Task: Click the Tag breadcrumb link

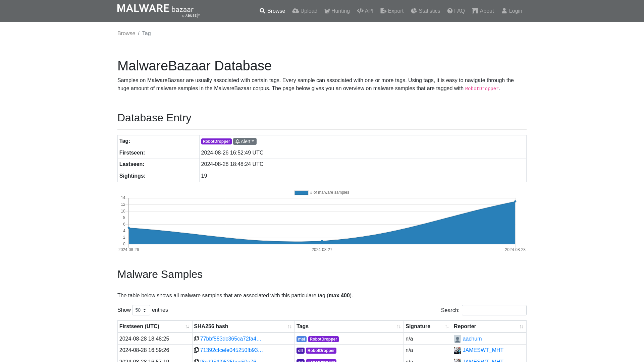Action: point(146,34)
